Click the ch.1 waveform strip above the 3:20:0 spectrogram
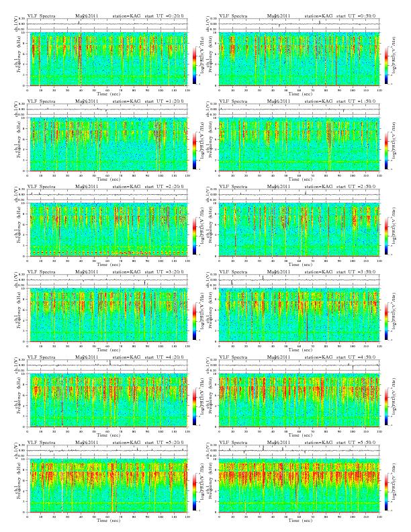411x532 pixels. click(x=107, y=280)
